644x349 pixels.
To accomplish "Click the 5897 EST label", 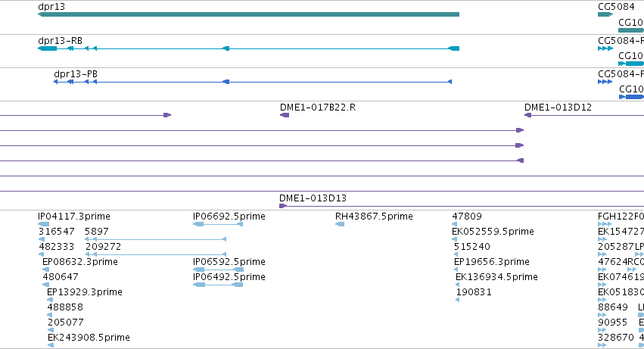I will click(x=97, y=232).
